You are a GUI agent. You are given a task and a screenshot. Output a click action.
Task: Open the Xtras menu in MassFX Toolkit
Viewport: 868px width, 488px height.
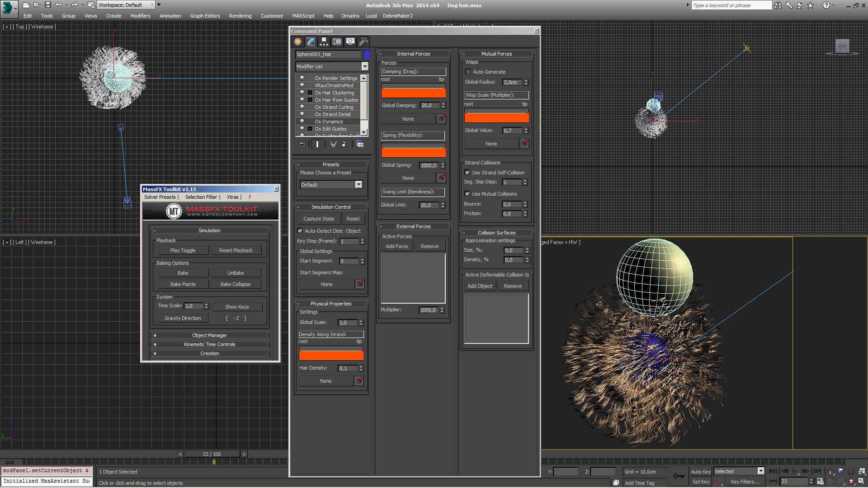[x=233, y=197]
